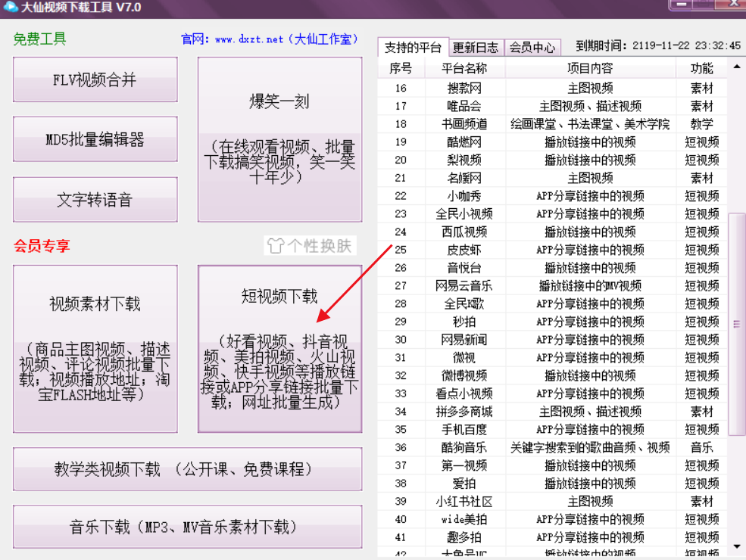746x560 pixels.
Task: Select row 34 拼多多商城
Action: [x=552, y=411]
